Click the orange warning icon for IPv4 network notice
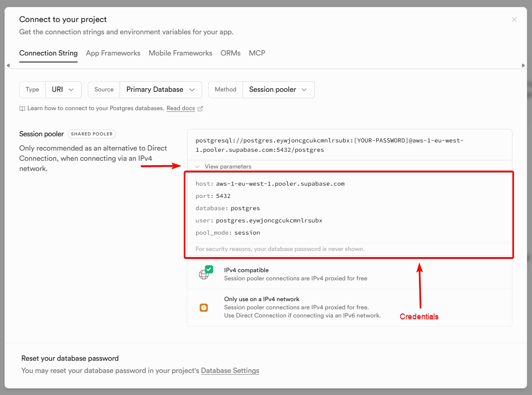Image resolution: width=532 pixels, height=395 pixels. click(x=204, y=307)
